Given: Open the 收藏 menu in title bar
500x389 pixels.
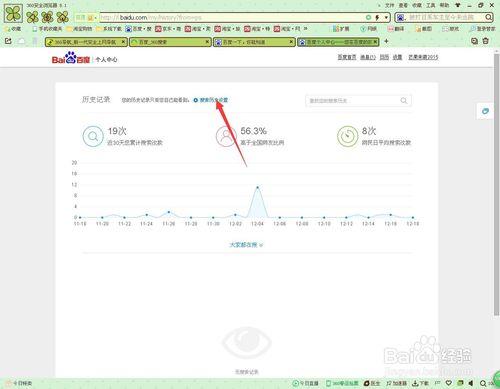Looking at the screenshot, I should (x=417, y=5).
